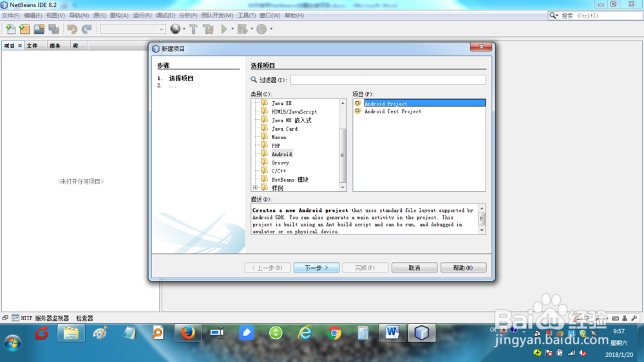Select the NetBeans 模块 category
Image resolution: width=644 pixels, height=362 pixels.
coord(290,180)
